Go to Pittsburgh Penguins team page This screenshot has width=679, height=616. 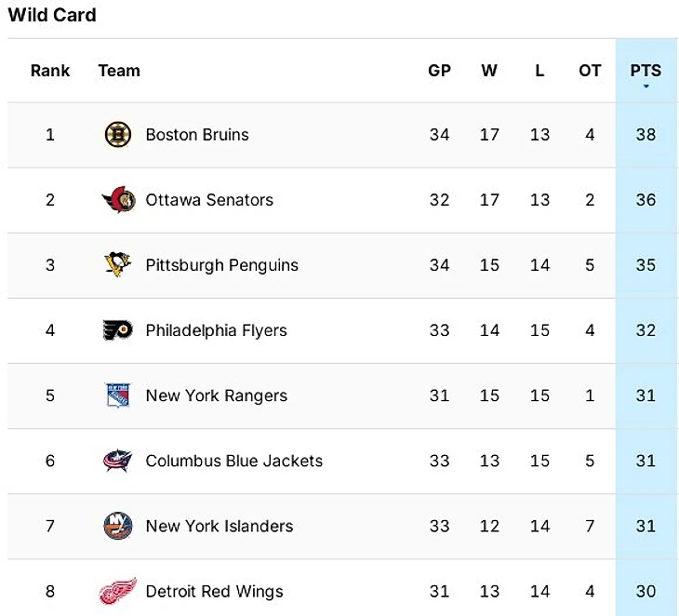(x=221, y=265)
